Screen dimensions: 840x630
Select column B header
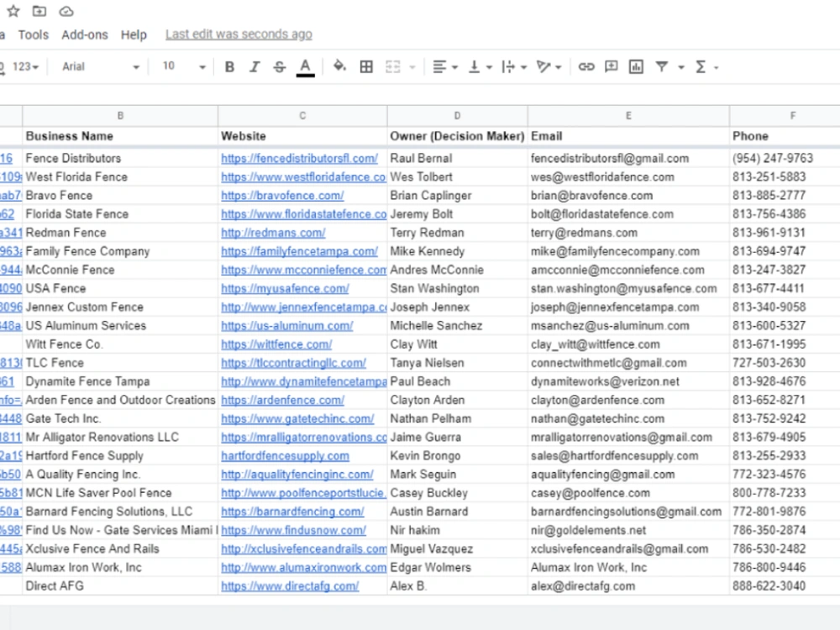pyautogui.click(x=120, y=116)
